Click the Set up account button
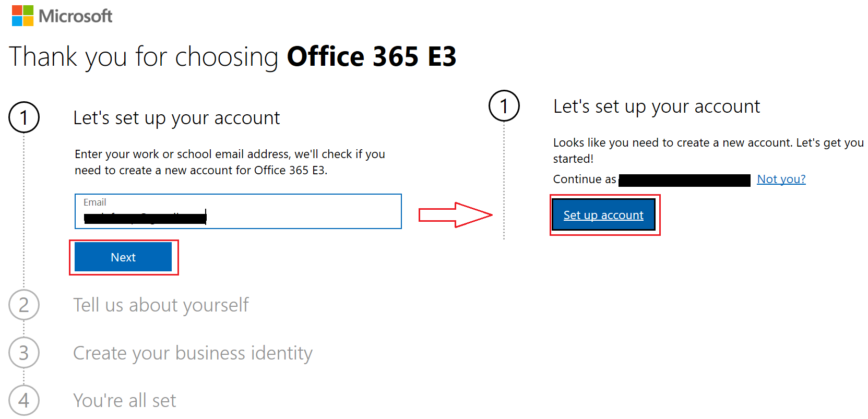868x419 pixels. coord(603,214)
